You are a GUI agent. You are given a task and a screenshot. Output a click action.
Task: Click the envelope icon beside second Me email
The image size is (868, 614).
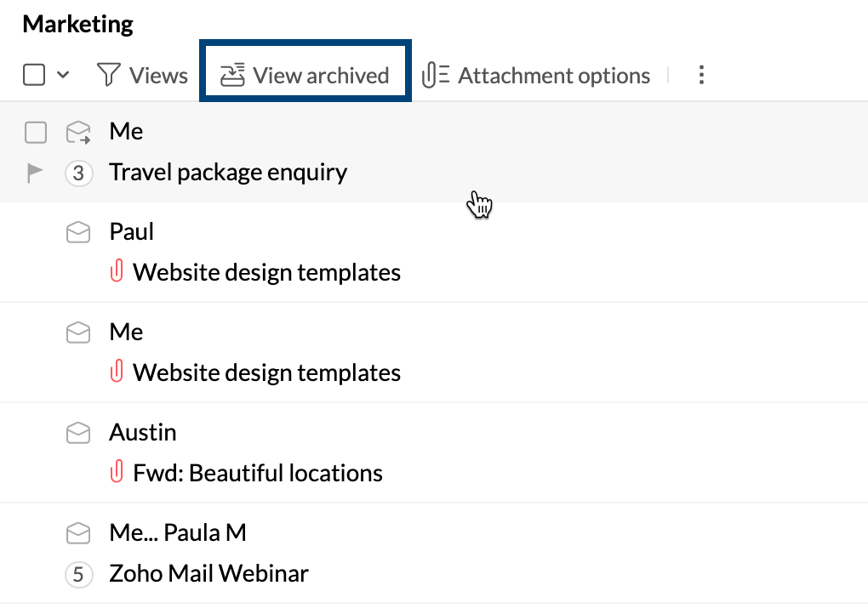click(x=78, y=333)
